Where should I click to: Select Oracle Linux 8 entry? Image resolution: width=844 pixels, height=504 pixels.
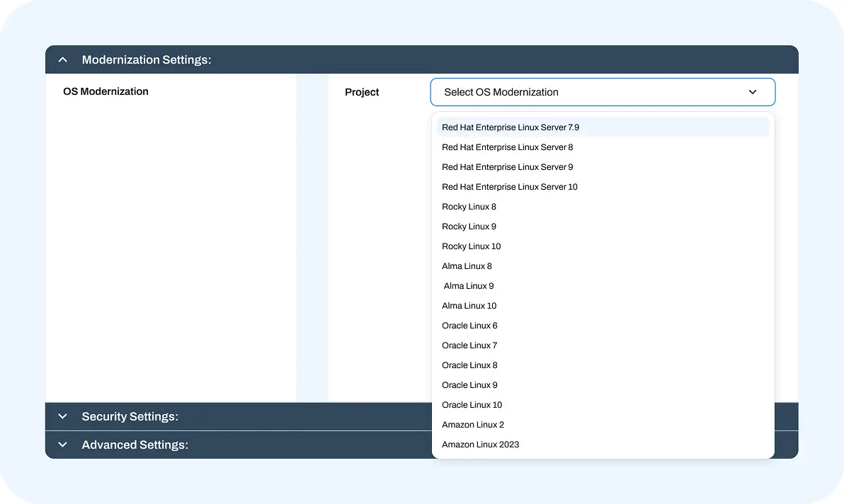603,365
